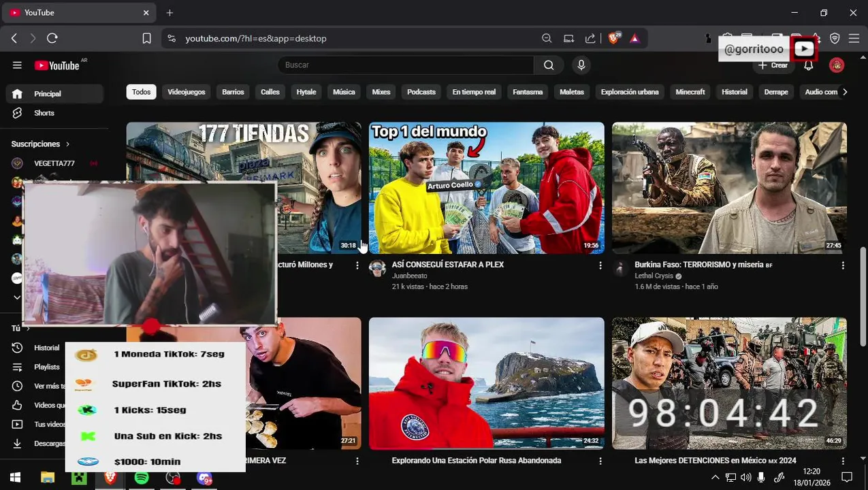Click the browser address bar URL

[x=256, y=39]
